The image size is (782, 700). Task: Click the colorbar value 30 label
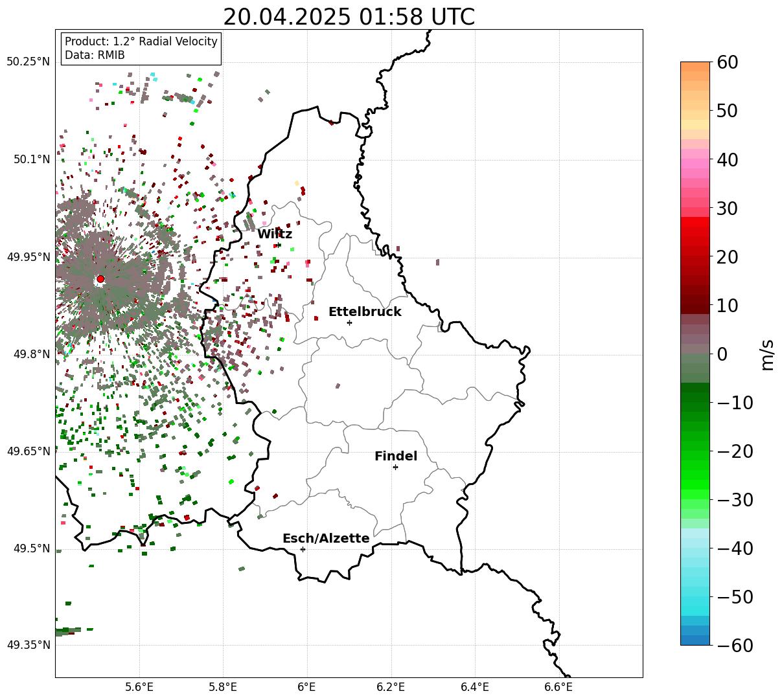[x=728, y=209]
